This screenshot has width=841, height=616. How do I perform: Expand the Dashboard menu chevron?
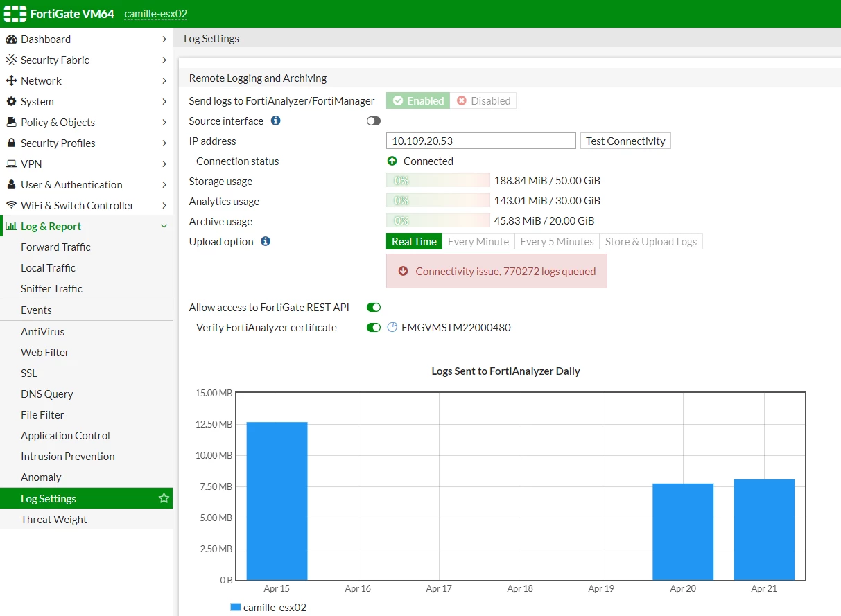pos(164,39)
